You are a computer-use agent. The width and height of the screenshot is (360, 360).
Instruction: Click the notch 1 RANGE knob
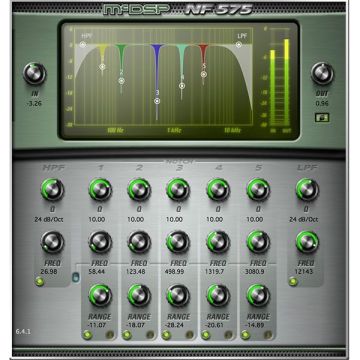click(100, 295)
